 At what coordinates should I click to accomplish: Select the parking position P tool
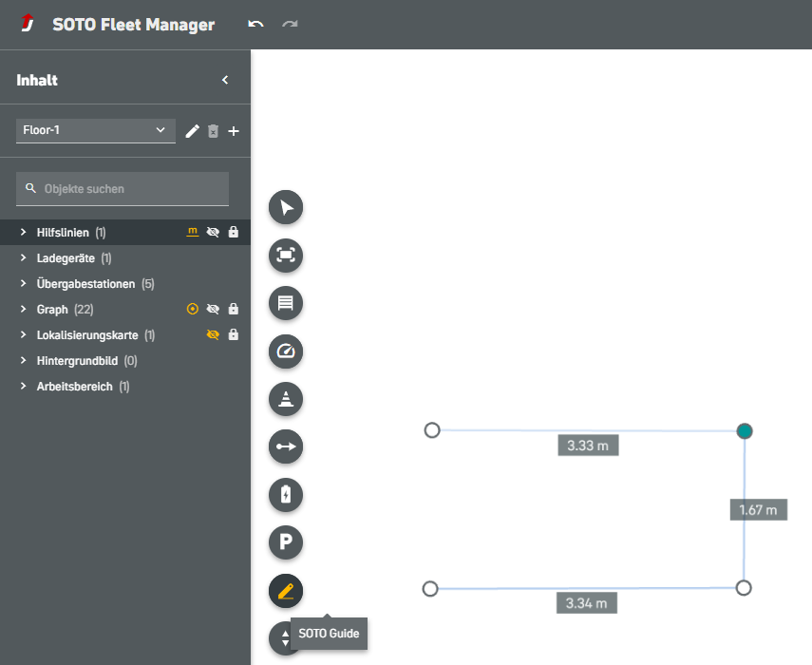tap(286, 542)
